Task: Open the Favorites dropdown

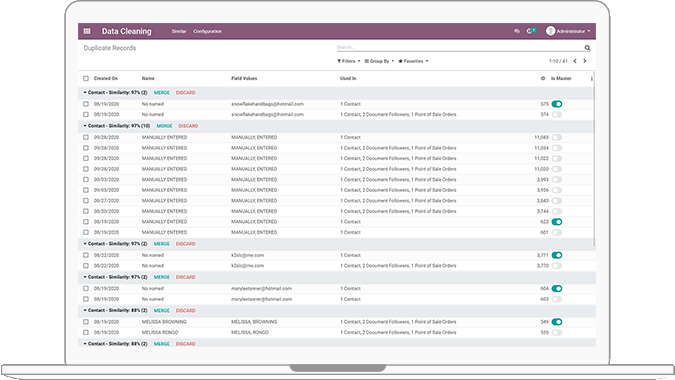Action: click(413, 61)
